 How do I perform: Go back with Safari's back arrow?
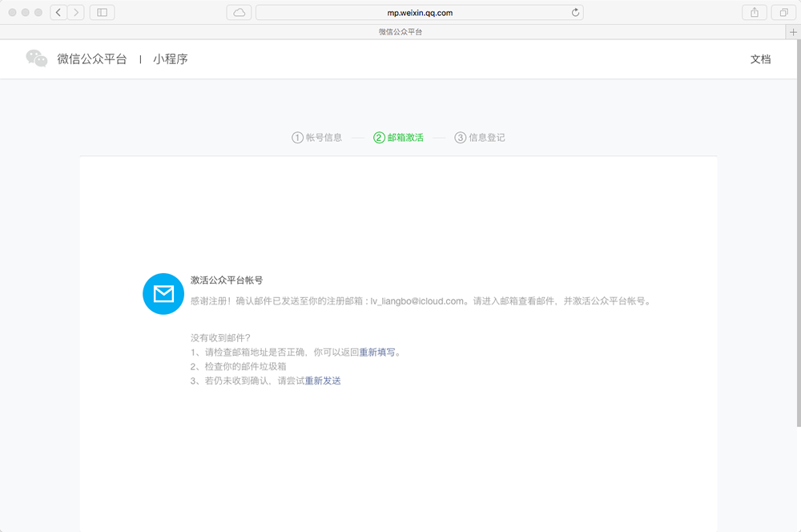[59, 12]
